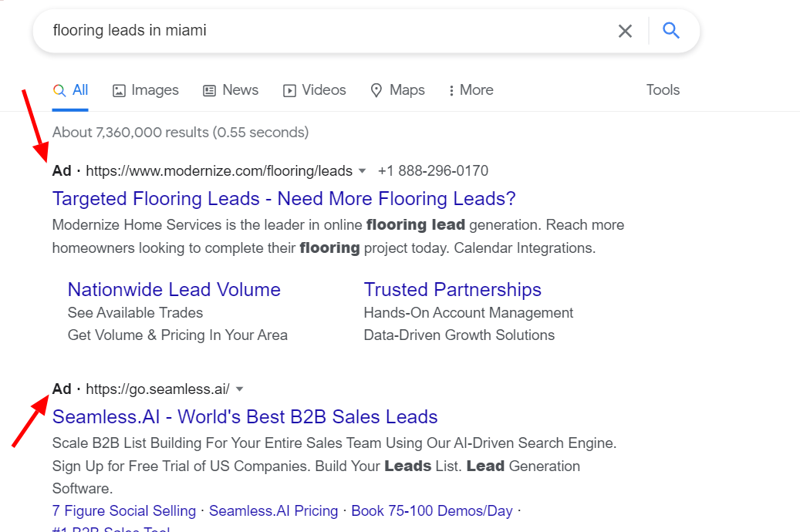
Task: Open the More search options menu
Action: coord(471,90)
